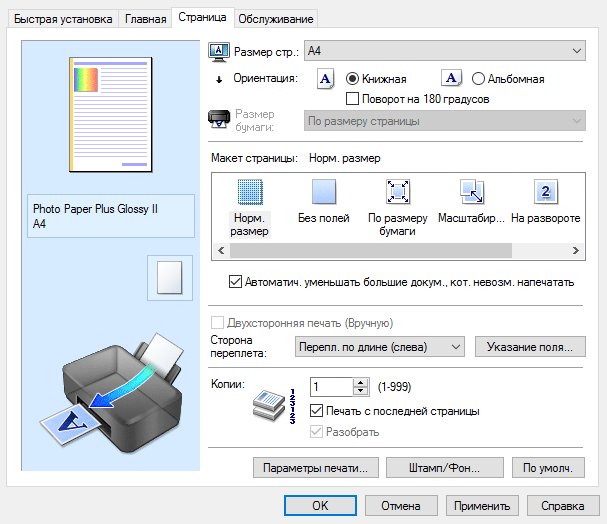Pick the По размеру бумаги layout icon
This screenshot has width=607, height=524.
point(398,192)
